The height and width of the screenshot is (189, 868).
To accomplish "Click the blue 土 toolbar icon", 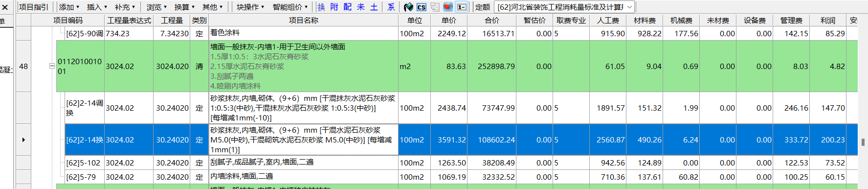I will [374, 7].
